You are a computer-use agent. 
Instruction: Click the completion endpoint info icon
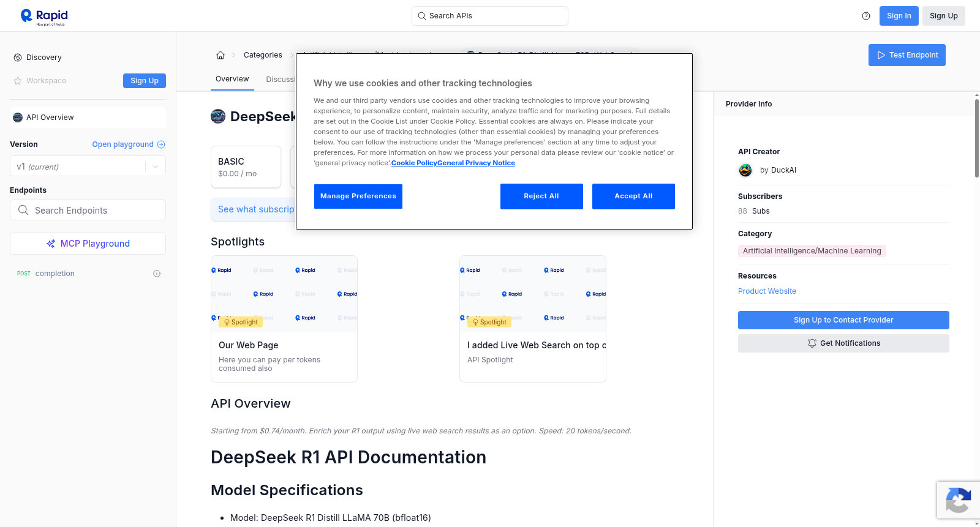157,274
